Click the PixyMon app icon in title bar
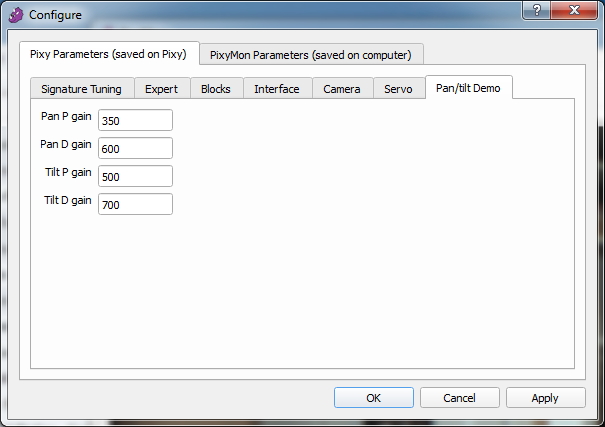Viewport: 605px width, 427px height. (14, 15)
